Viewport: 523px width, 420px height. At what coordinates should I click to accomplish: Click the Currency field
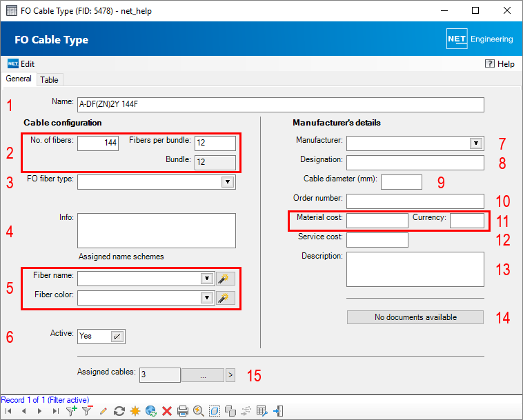467,221
